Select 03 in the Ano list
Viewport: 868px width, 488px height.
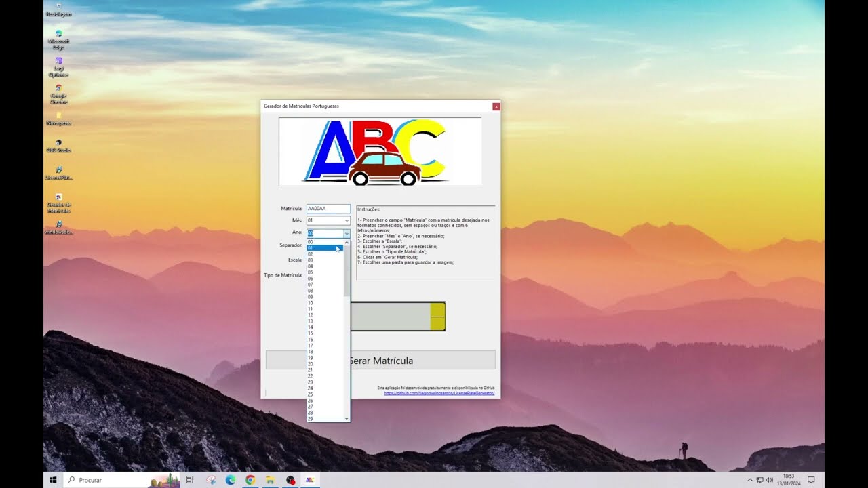tap(325, 260)
